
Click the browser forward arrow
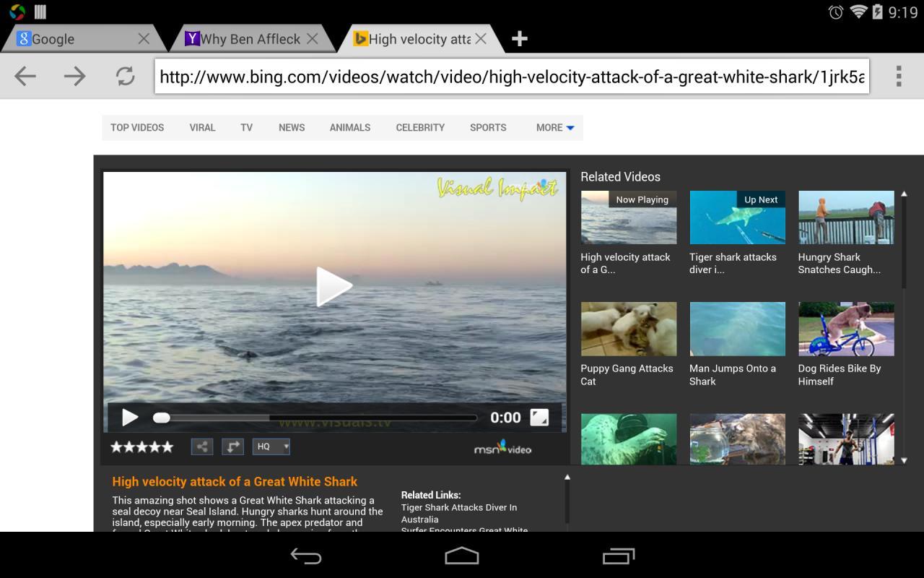point(74,76)
